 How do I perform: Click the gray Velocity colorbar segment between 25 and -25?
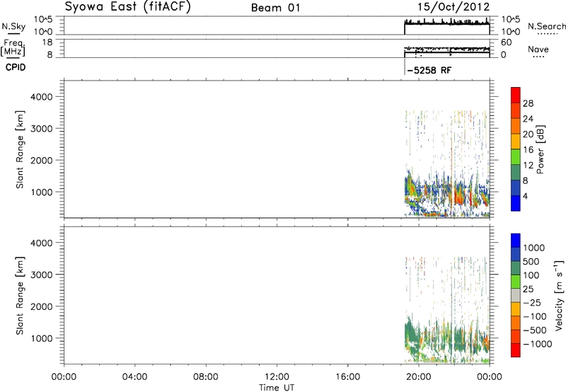coord(516,295)
